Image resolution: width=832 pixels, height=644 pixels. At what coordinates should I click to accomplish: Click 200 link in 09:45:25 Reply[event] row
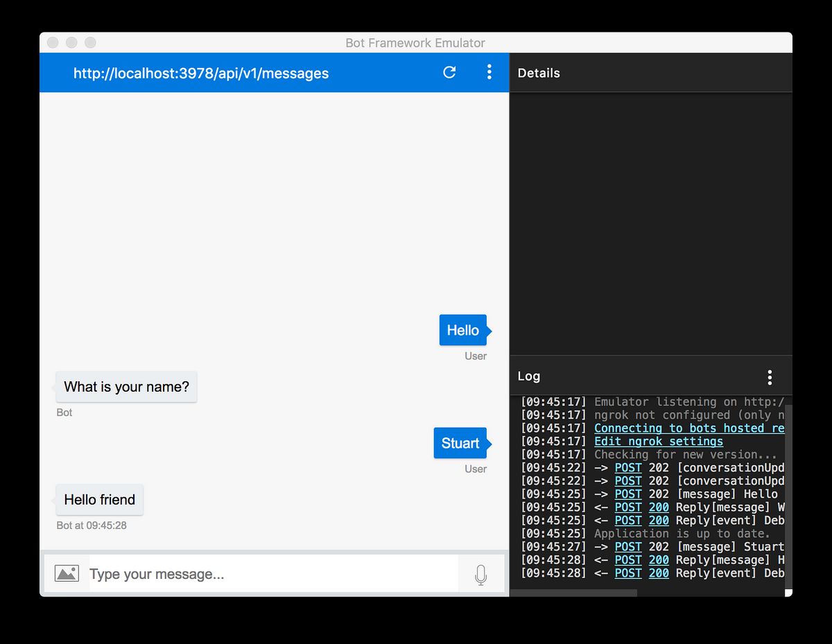(659, 521)
